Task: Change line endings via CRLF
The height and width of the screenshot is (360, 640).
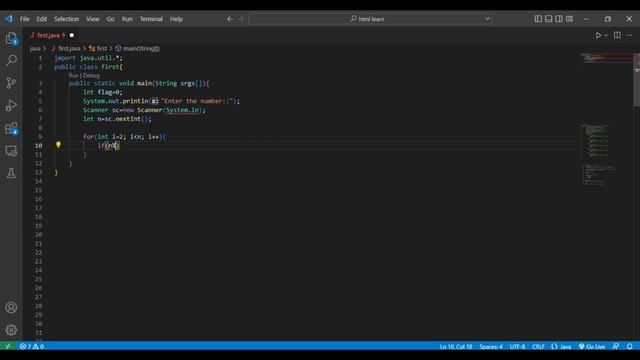Action: coord(538,347)
